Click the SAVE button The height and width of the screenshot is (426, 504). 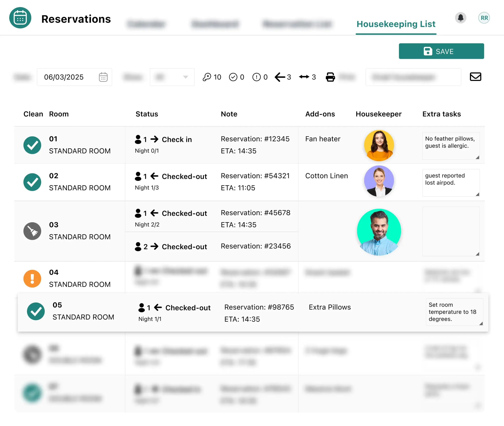[x=441, y=51]
